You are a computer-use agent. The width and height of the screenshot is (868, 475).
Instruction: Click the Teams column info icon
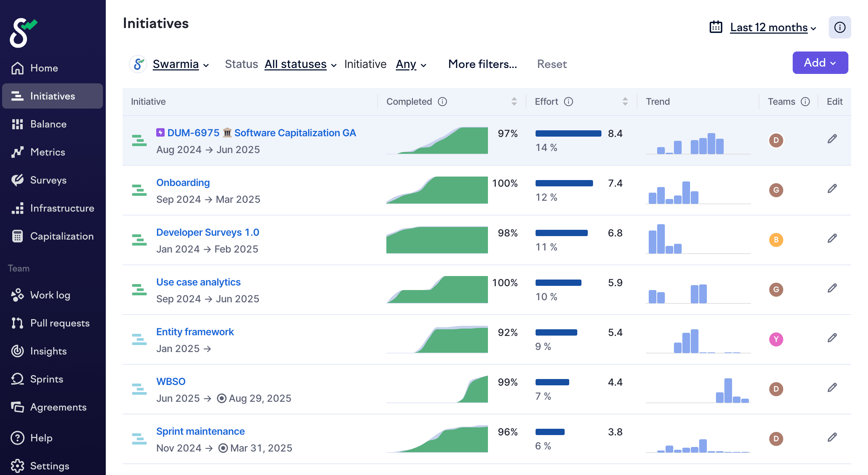click(x=805, y=102)
